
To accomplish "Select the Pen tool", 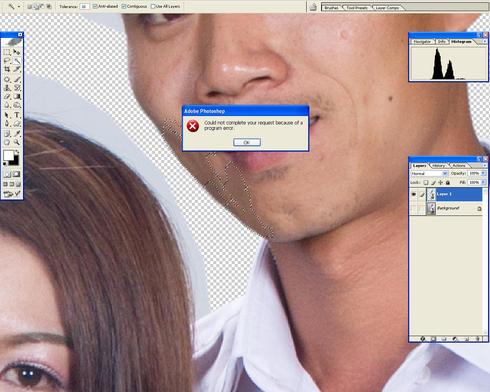I will point(7,124).
